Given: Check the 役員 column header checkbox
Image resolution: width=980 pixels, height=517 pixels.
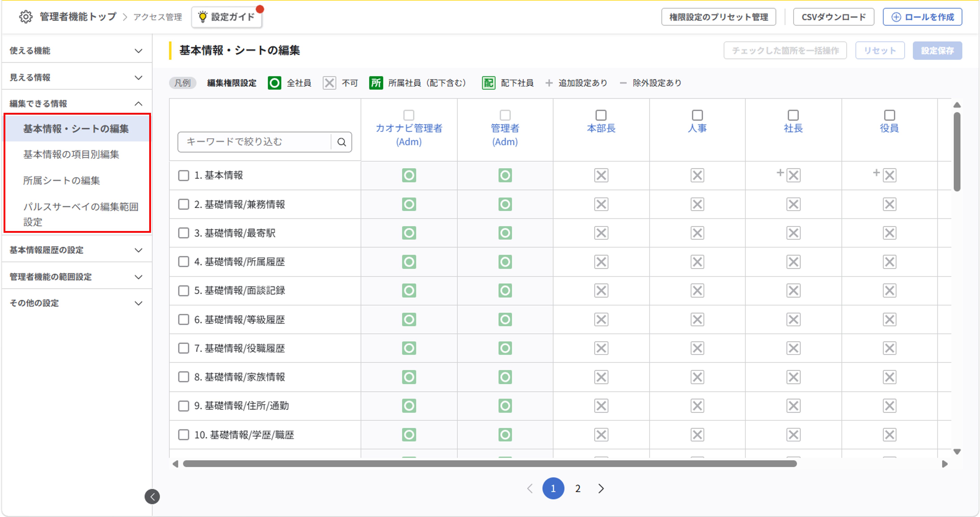Looking at the screenshot, I should click(x=889, y=115).
